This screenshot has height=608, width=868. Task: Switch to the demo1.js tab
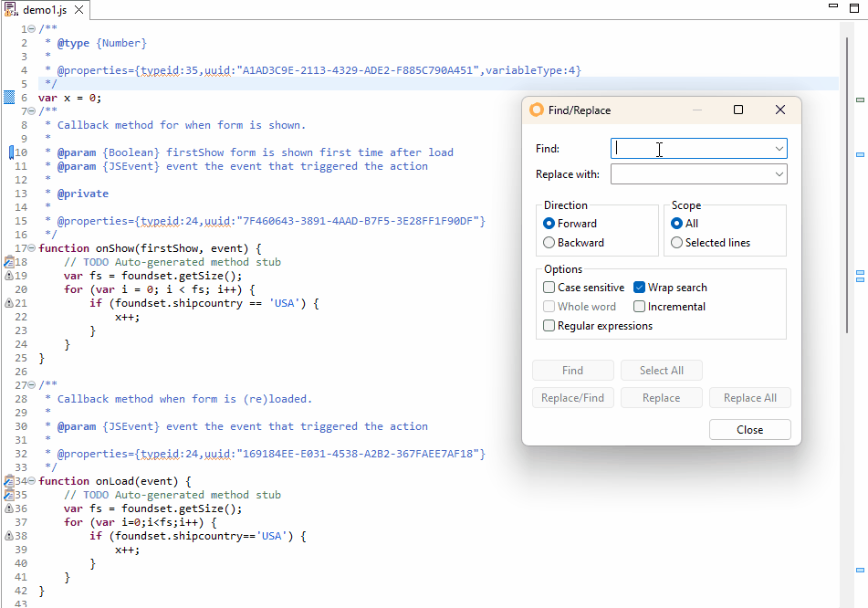[x=45, y=10]
